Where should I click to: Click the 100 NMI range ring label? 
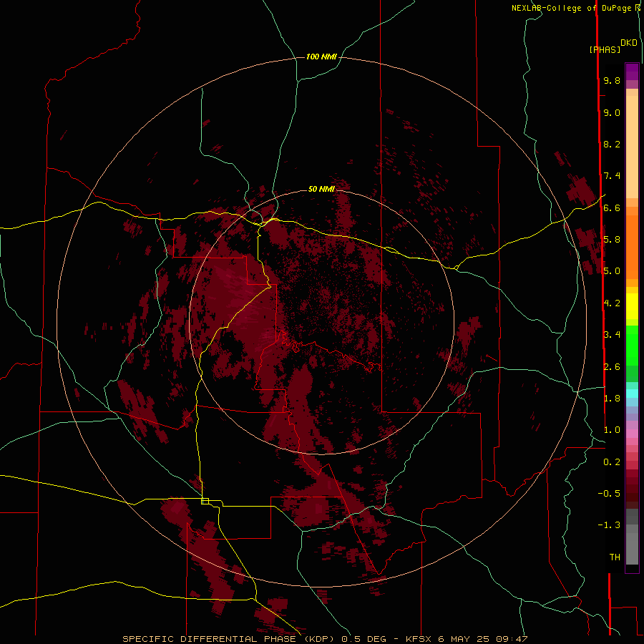click(x=321, y=57)
